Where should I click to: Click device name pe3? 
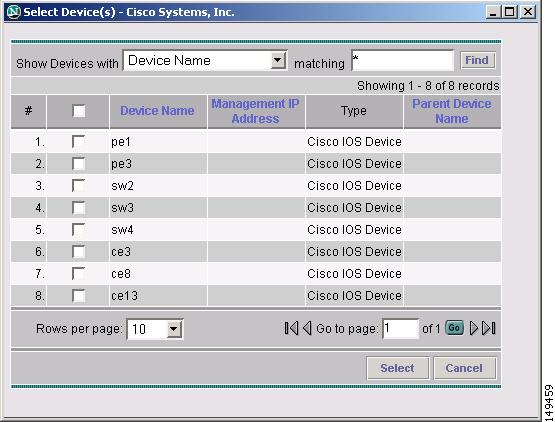coord(121,164)
